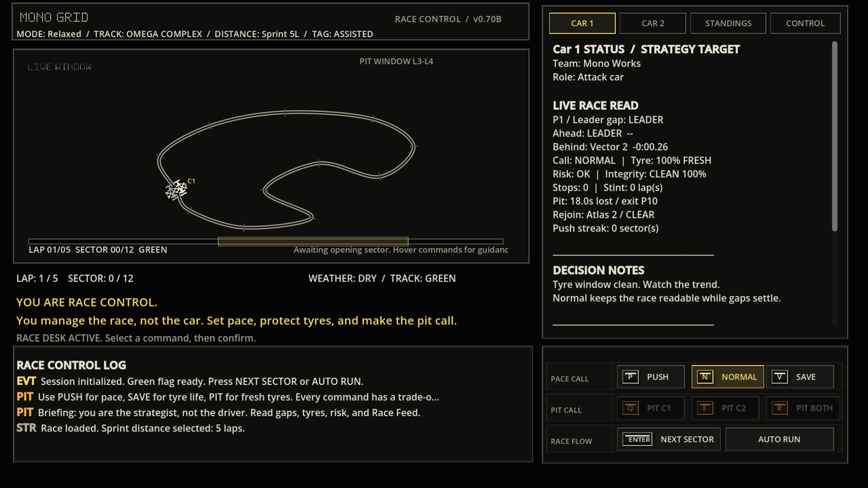Call PIT C1
The width and height of the screenshot is (868, 488).
tap(650, 408)
